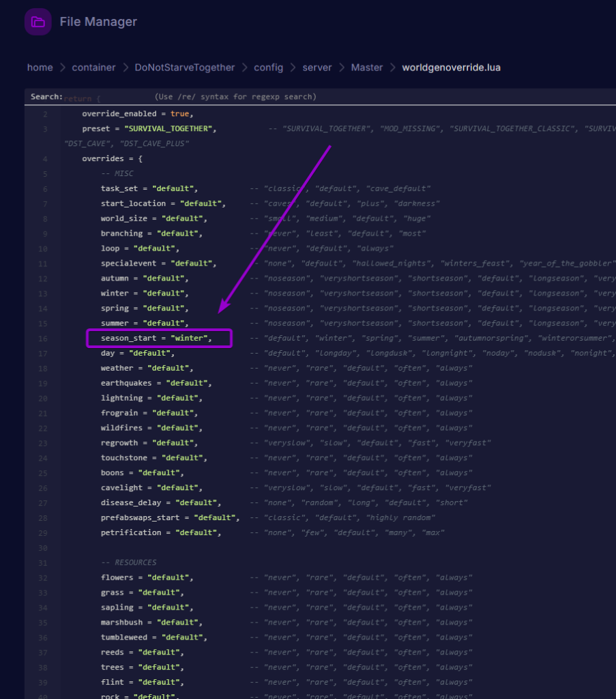
Task: Click the petrification = "default" line
Action: coord(160,532)
